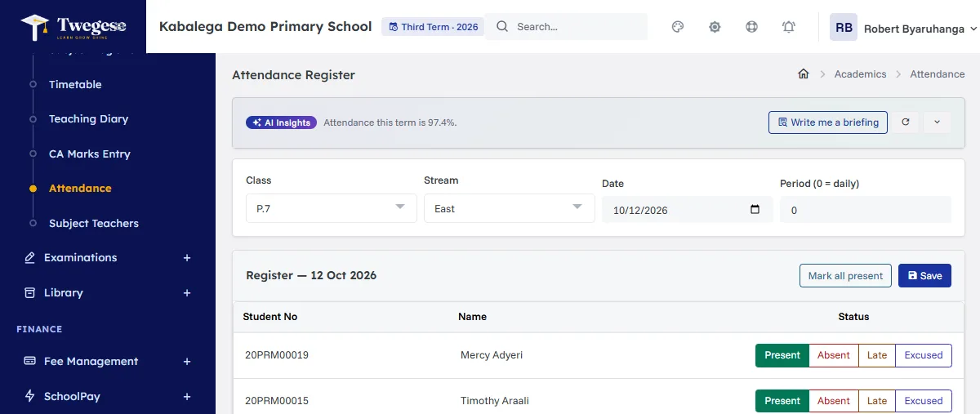Screen dimensions: 980x414
Task: Open Robert Byaruhanga user menu
Action: 920,29
